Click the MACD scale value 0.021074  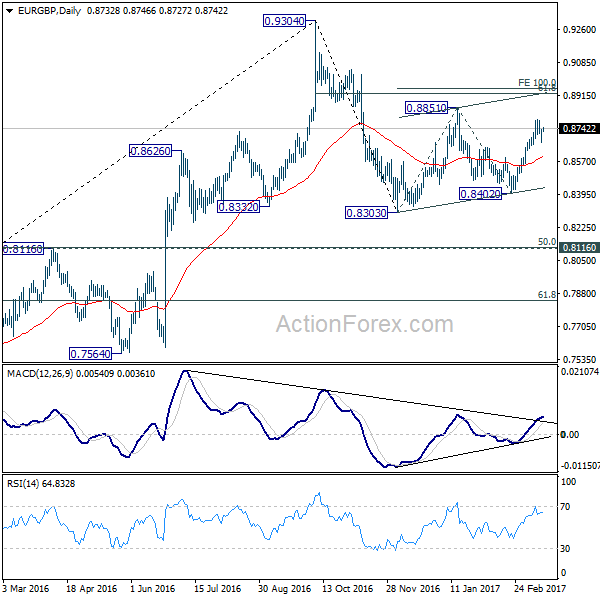[x=579, y=371]
